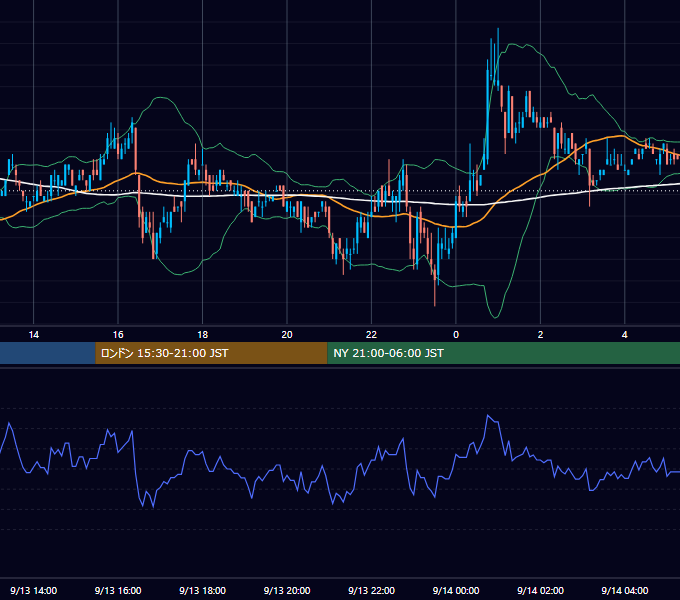Click the hour label 2 on upper axis
The image size is (680, 600).
pyautogui.click(x=540, y=335)
